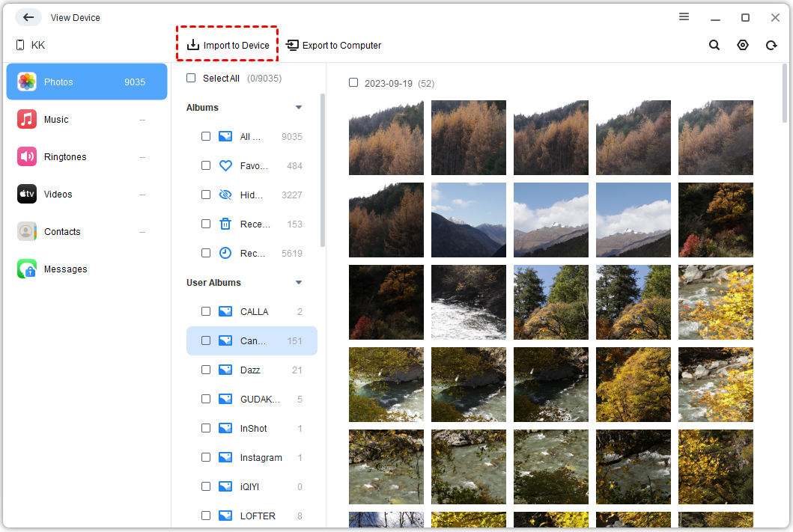Switch to the Ringtones category
This screenshot has width=793, height=532.
(x=87, y=156)
